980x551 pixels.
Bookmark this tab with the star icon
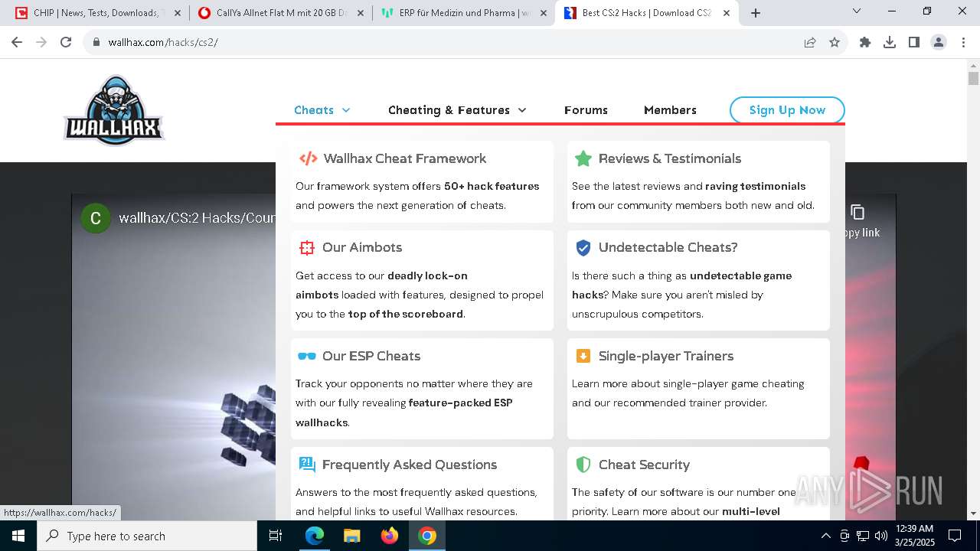click(835, 42)
